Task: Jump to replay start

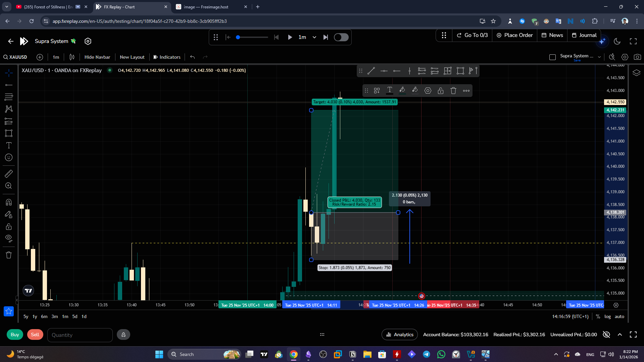Action: click(x=228, y=37)
